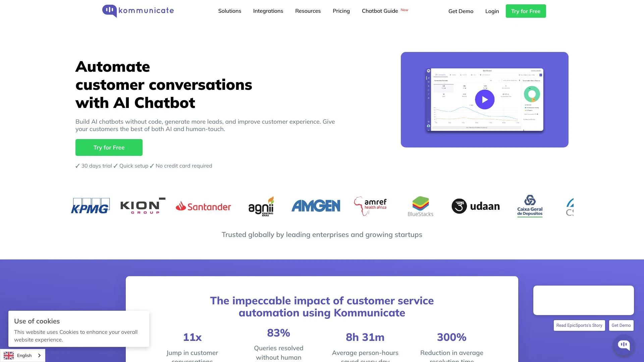The height and width of the screenshot is (362, 644).
Task: Expand the Resources navigation menu
Action: [308, 11]
